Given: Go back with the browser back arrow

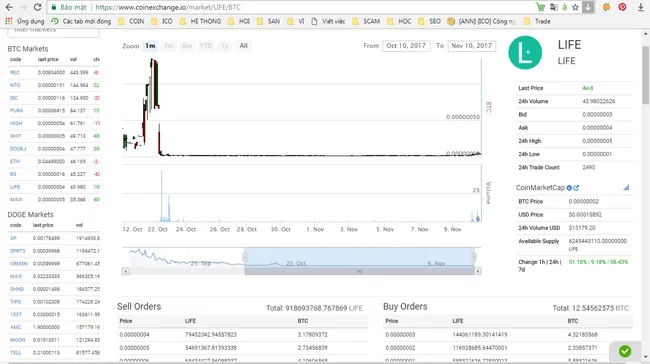Looking at the screenshot, I should 8,7.
